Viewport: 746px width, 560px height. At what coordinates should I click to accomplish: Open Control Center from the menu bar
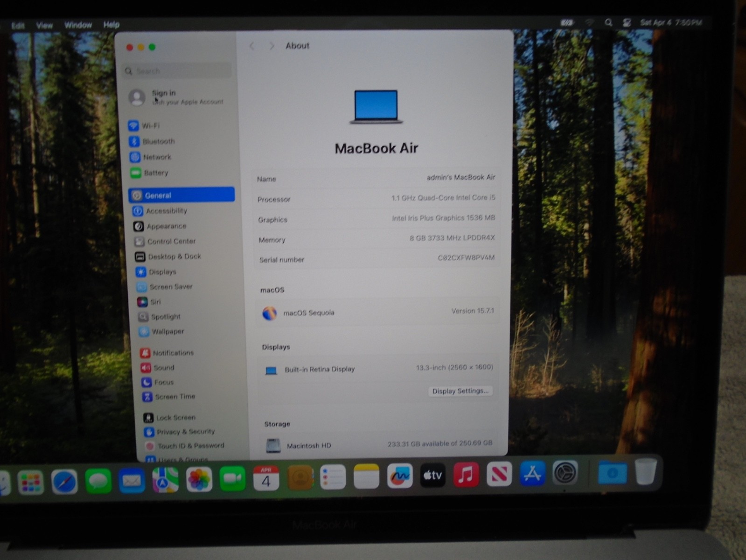(627, 22)
